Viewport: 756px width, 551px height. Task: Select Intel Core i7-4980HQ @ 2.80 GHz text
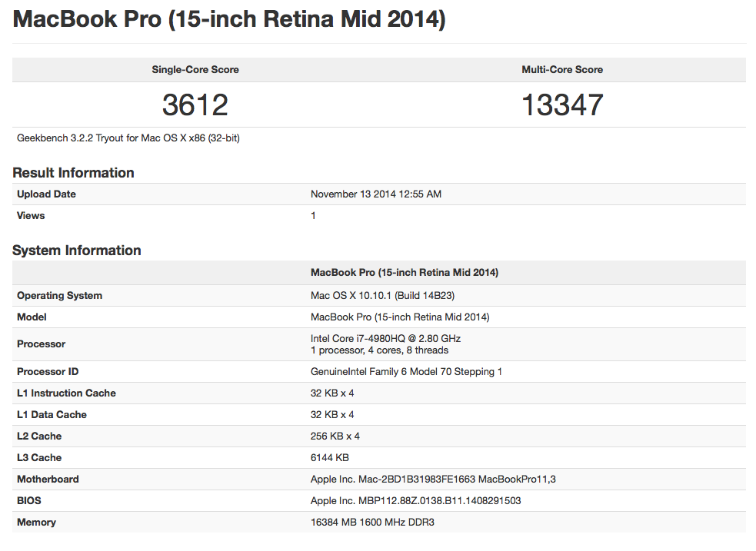(x=386, y=339)
